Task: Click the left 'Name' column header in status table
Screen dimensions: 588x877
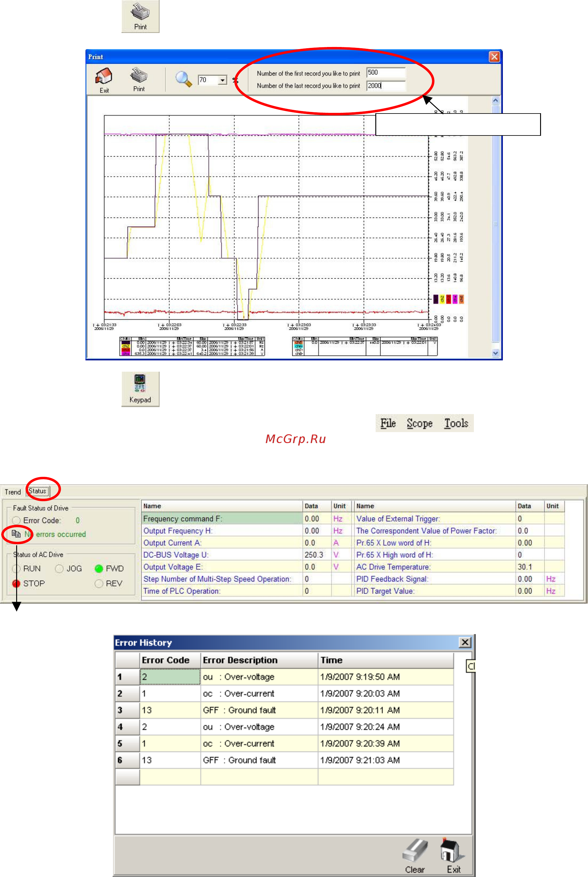Action: coord(222,506)
